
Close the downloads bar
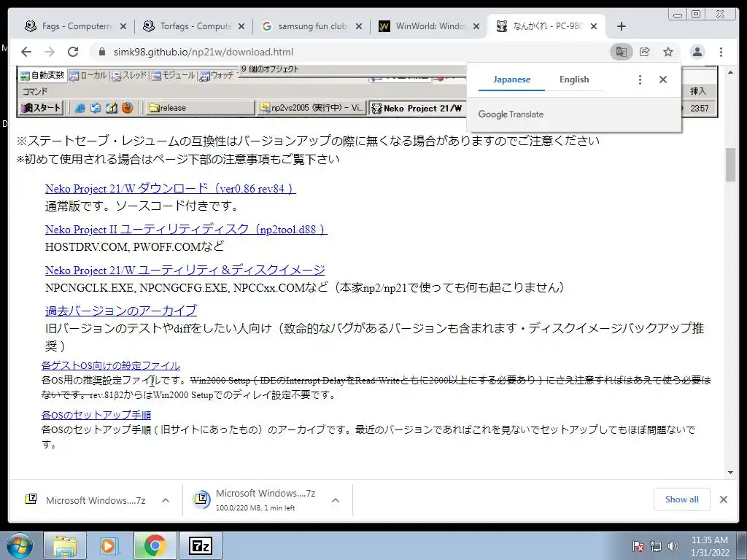pos(723,499)
